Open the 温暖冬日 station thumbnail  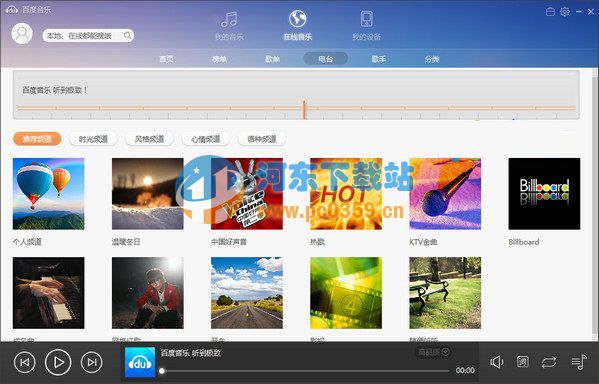[x=147, y=194]
